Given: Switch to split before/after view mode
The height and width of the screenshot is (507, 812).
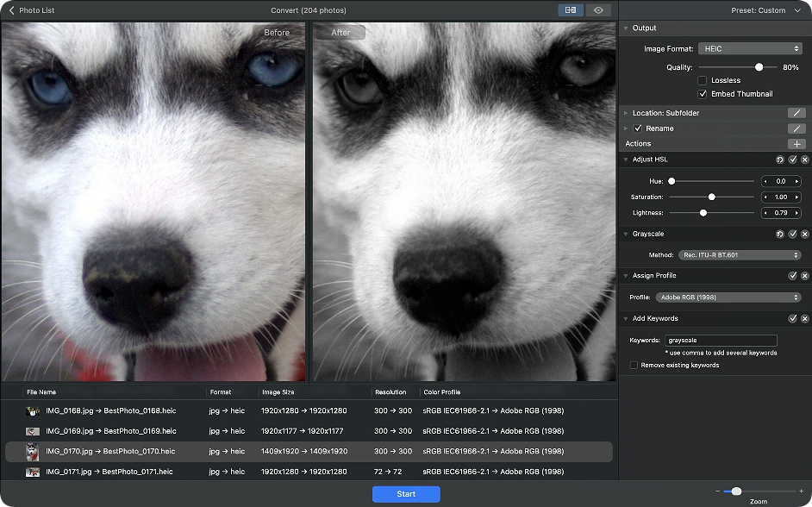Looking at the screenshot, I should 571,10.
